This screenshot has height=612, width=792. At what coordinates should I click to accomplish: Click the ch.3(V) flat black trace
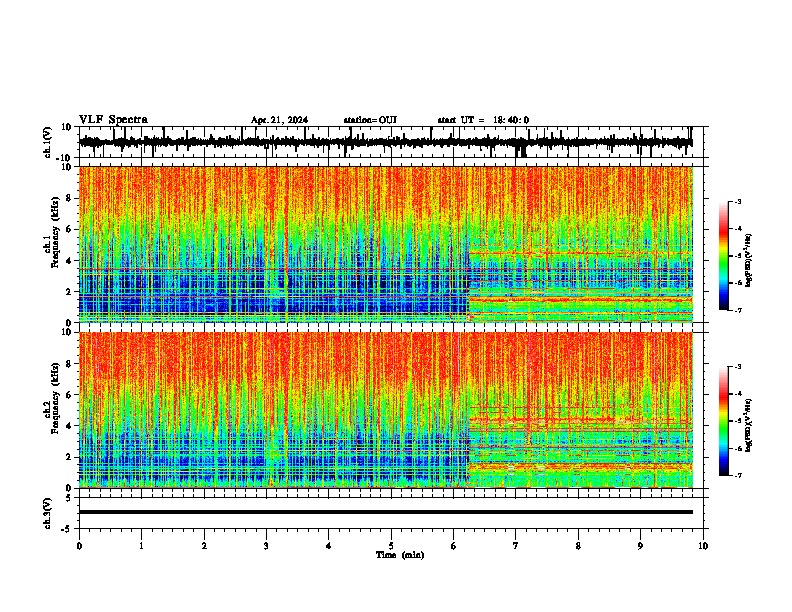[385, 512]
